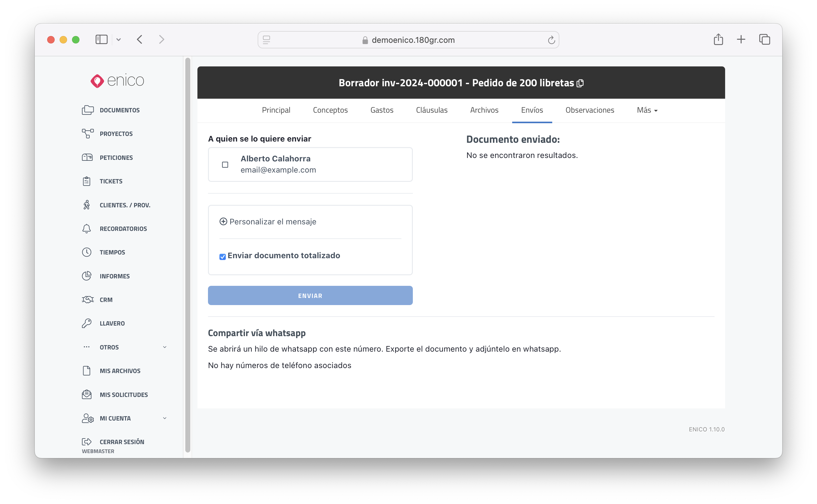Switch to the Conceptos tab
Screen dimensions: 817x504
[x=330, y=110]
